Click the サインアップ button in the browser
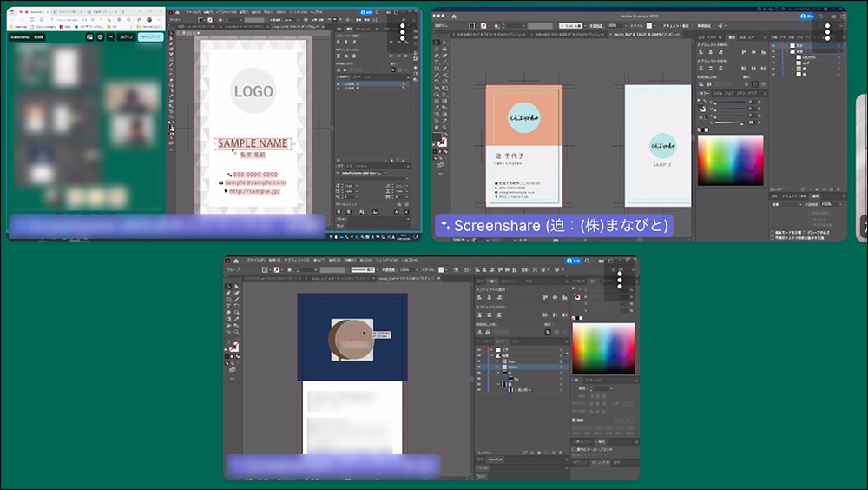Image resolution: width=868 pixels, height=490 pixels. 152,37
